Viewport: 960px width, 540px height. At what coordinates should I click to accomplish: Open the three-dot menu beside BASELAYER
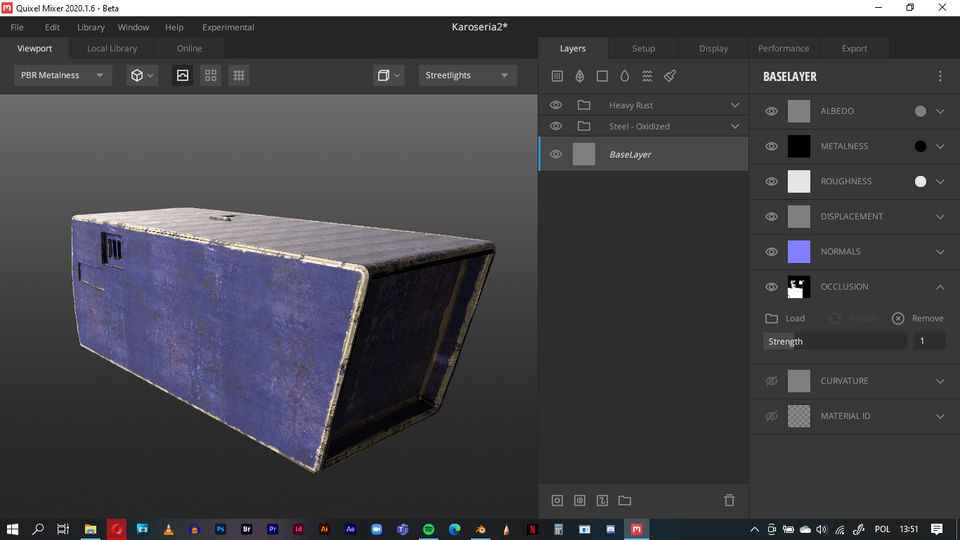pyautogui.click(x=939, y=76)
